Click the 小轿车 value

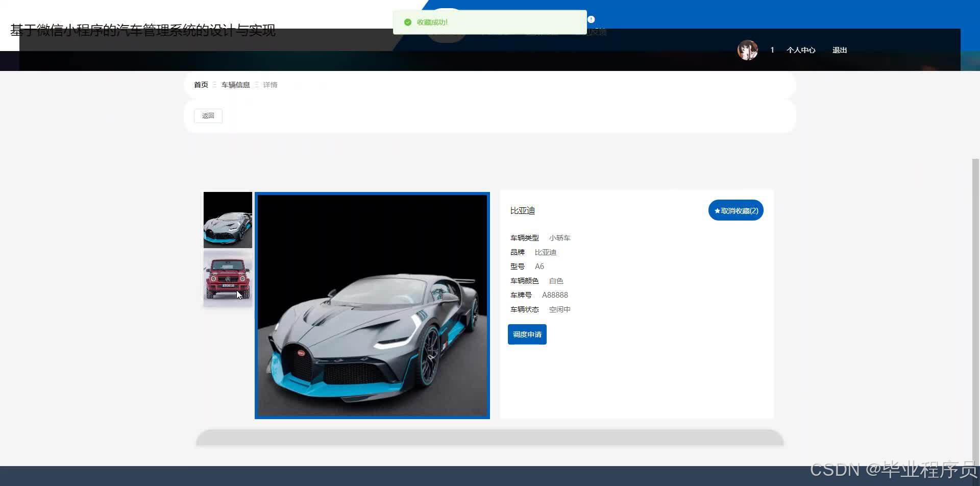pos(560,238)
